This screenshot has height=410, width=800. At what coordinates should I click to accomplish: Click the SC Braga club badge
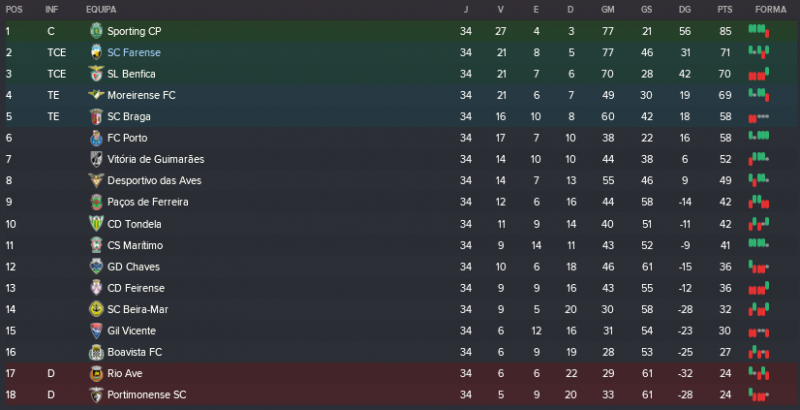coord(97,117)
